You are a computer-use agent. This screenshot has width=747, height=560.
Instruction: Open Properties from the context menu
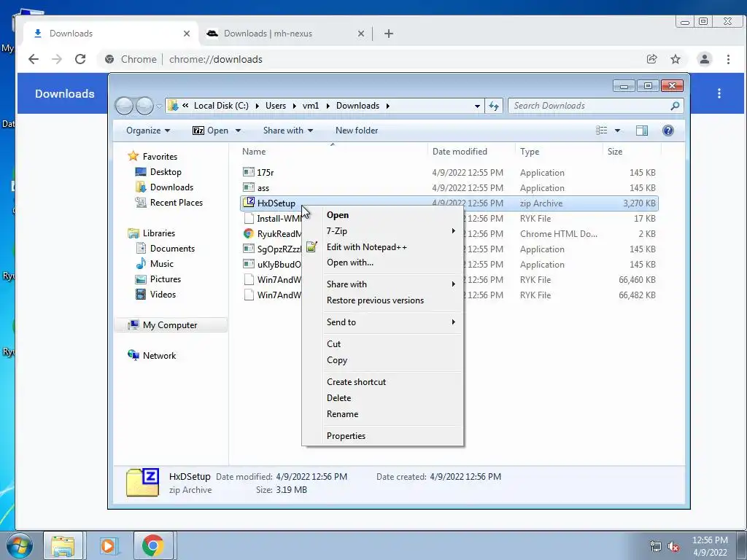[x=347, y=436]
